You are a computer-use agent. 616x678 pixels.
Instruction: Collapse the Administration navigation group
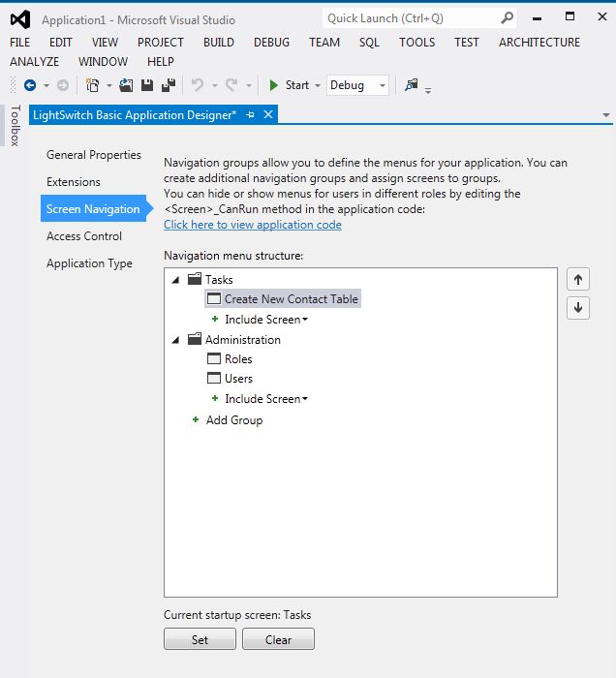(x=175, y=340)
